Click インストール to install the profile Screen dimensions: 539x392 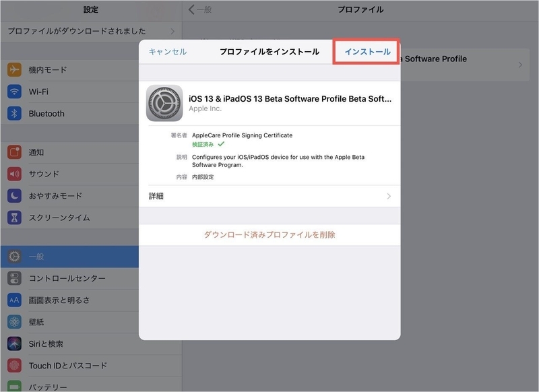367,52
